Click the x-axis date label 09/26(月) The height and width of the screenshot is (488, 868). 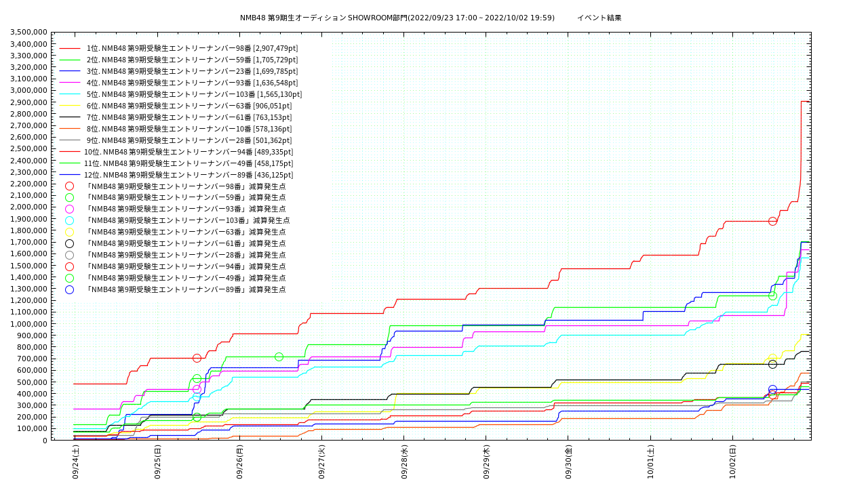click(x=239, y=462)
